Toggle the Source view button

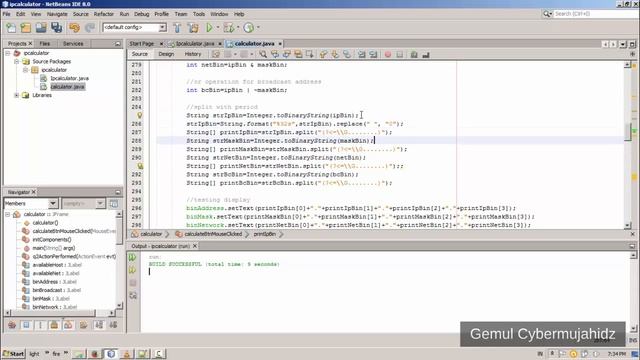(140, 54)
